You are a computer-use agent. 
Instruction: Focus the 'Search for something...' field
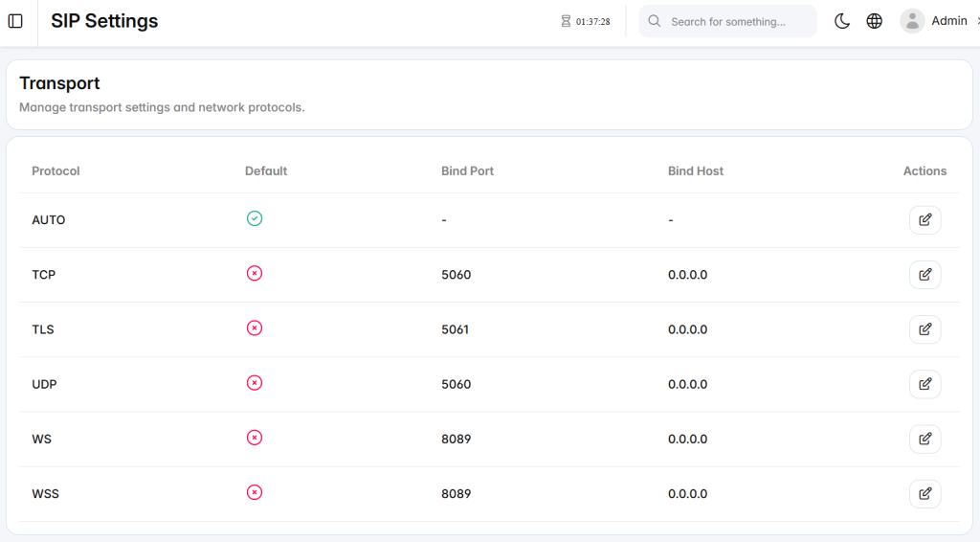click(x=727, y=21)
